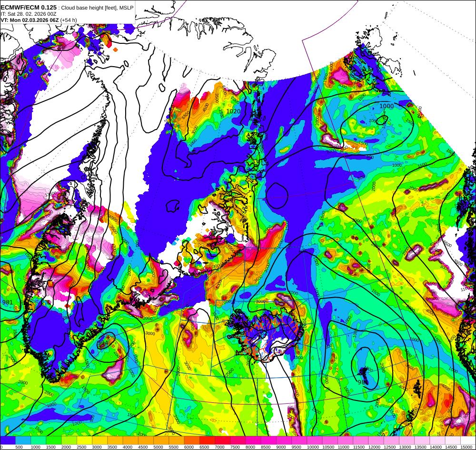Click the '5000' tick label in bottom color scale
The image size is (476, 450).
[x=158, y=447]
